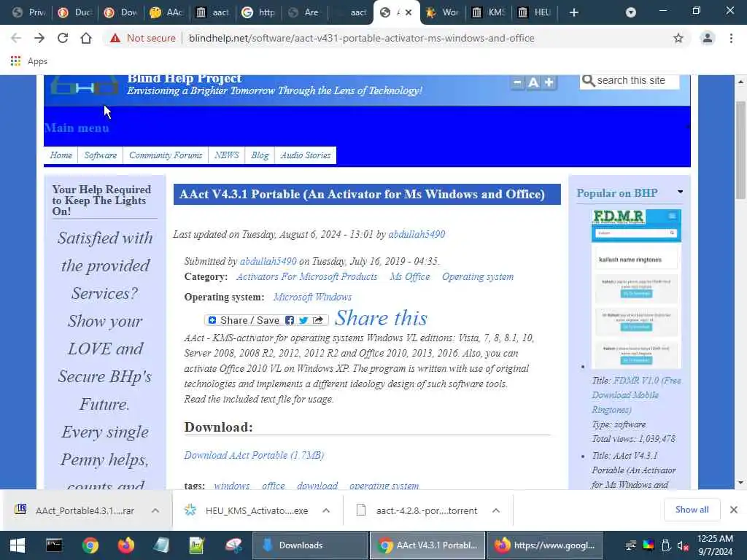
Task: Click the muted volume tray icon
Action: pos(683,545)
